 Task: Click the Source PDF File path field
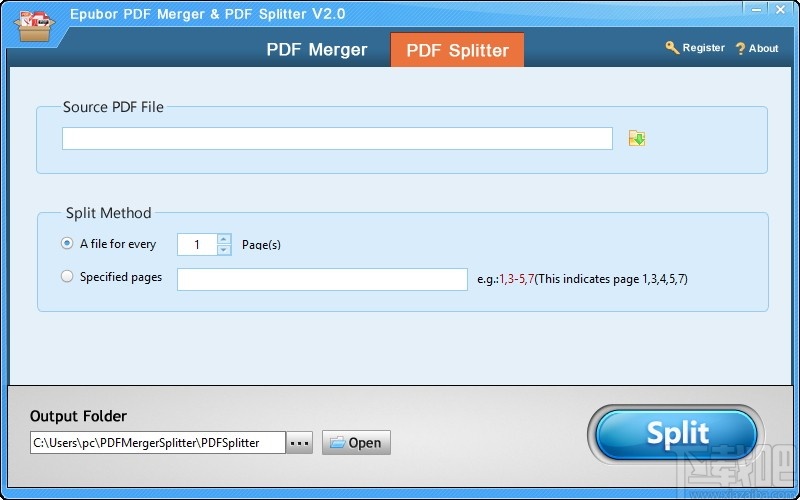coord(337,139)
